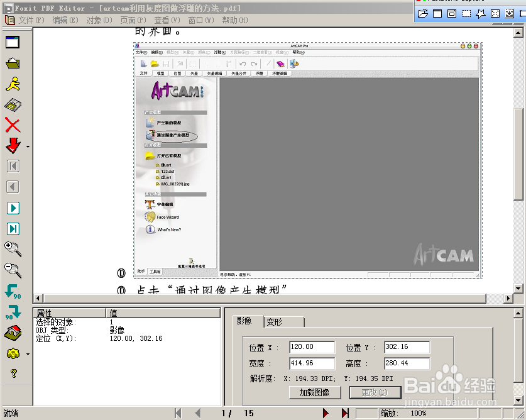Click the 位置 X input field

[x=312, y=347]
